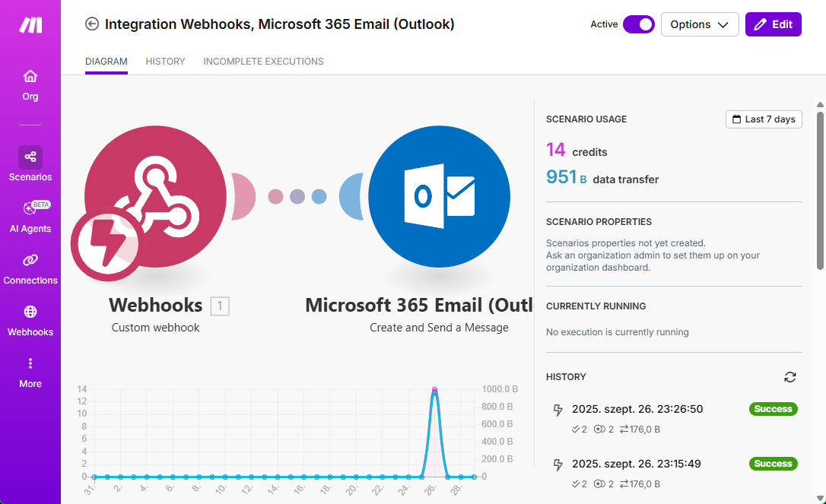Expand the Options dropdown

(x=700, y=24)
